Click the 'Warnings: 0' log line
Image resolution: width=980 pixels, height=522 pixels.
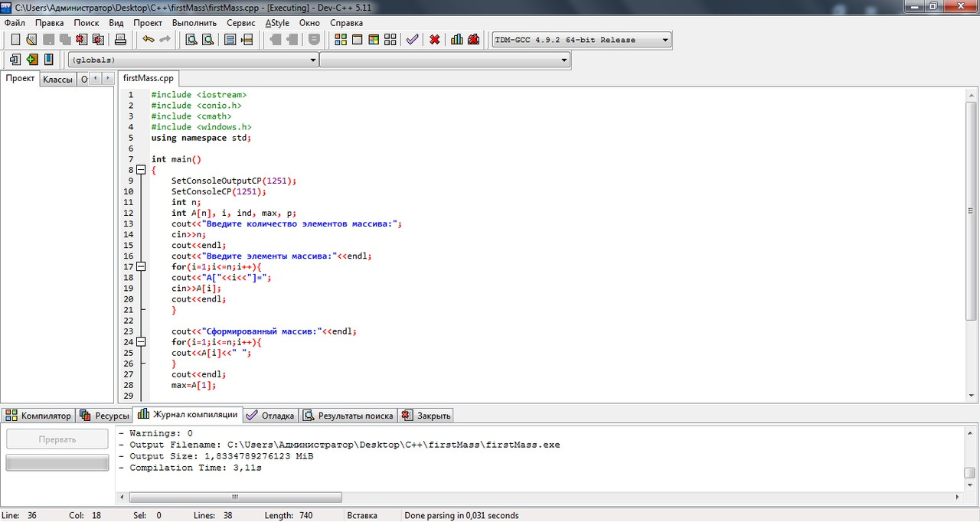pyautogui.click(x=155, y=433)
